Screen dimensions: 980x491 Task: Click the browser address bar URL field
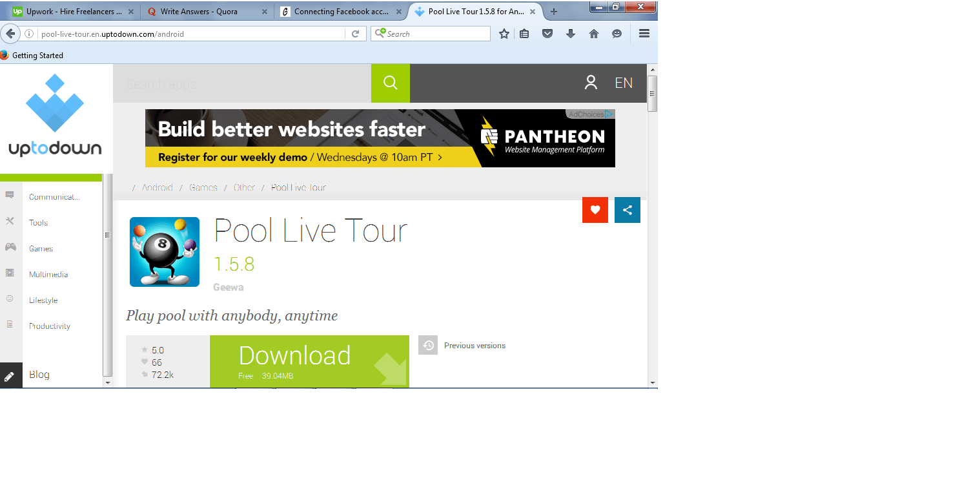(x=192, y=34)
